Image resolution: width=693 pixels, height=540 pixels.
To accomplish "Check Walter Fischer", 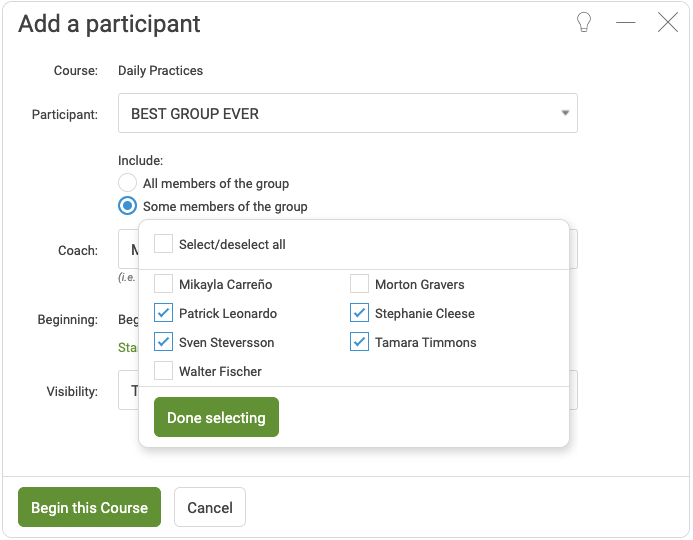I will point(163,371).
